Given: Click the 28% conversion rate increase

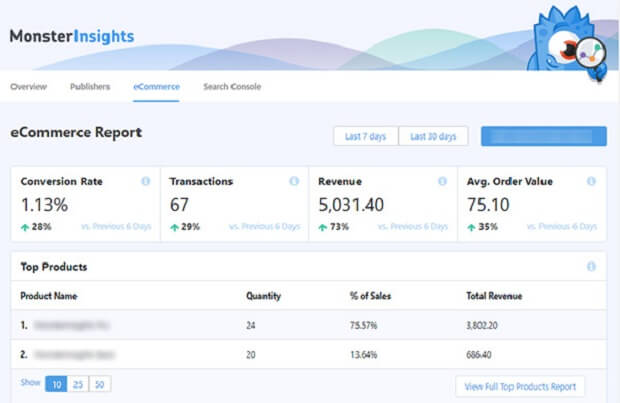Looking at the screenshot, I should tap(36, 227).
